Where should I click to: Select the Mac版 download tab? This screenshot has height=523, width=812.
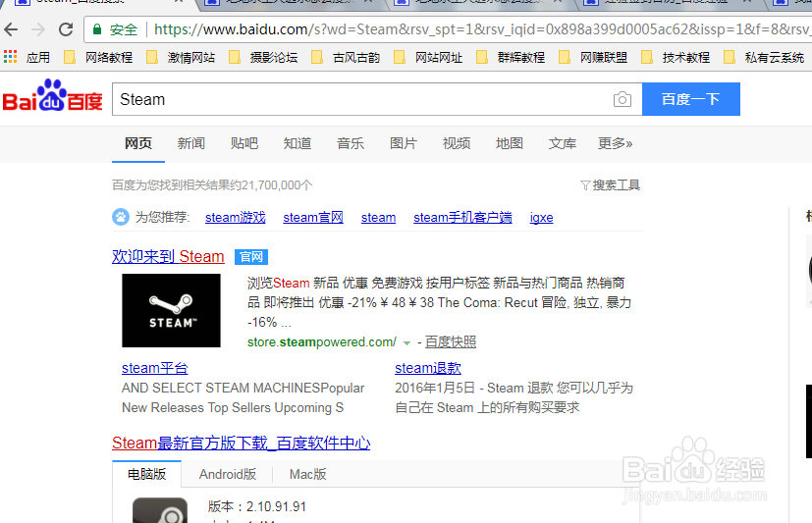(x=308, y=474)
